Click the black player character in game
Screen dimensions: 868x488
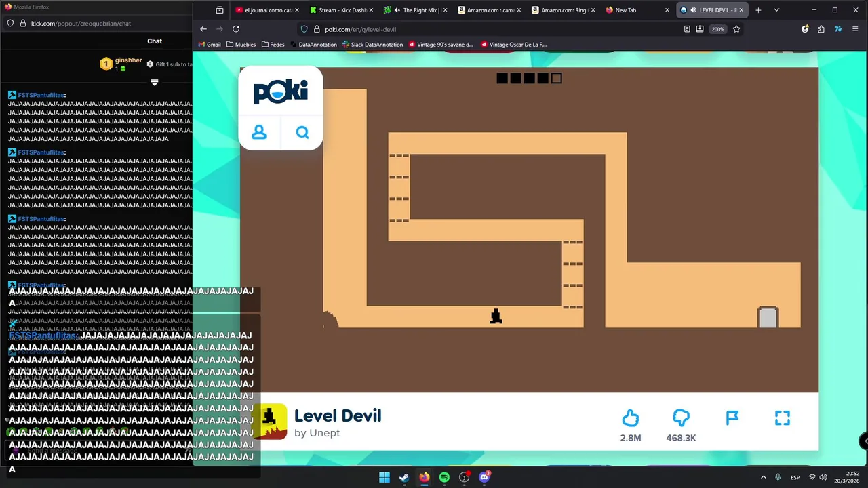(x=496, y=316)
